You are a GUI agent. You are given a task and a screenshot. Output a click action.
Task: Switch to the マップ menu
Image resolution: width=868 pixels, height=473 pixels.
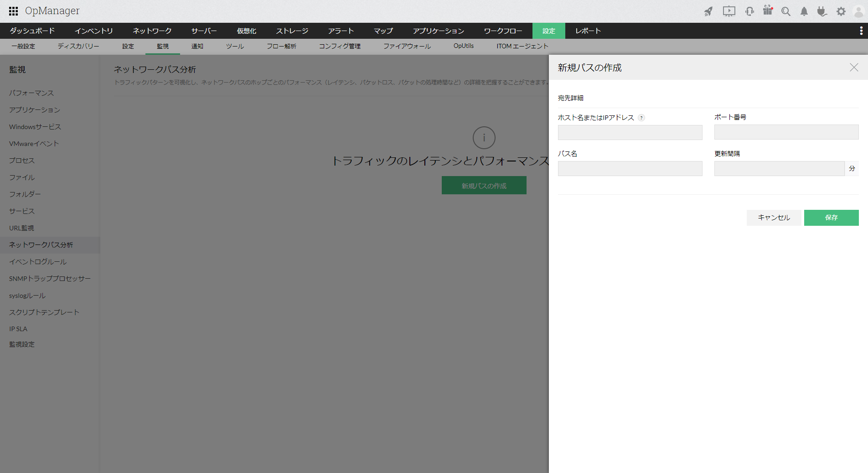click(x=383, y=31)
